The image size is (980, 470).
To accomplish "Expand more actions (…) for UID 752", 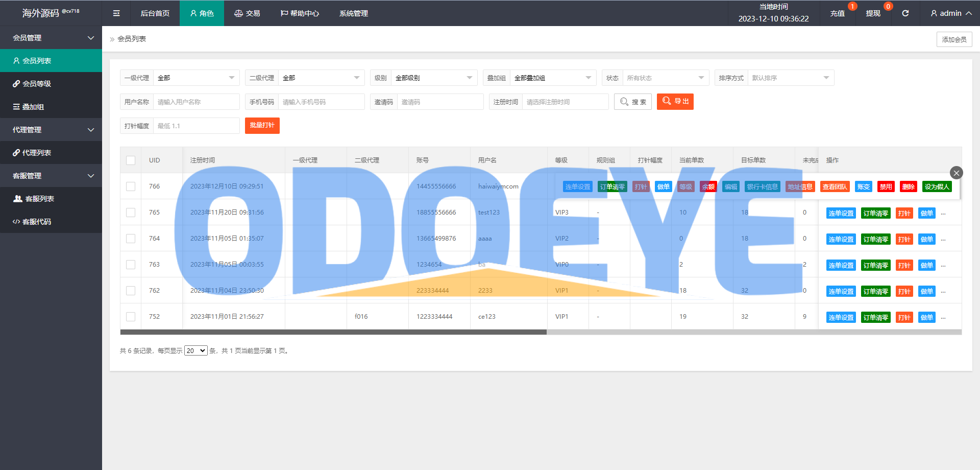I will pos(943,317).
